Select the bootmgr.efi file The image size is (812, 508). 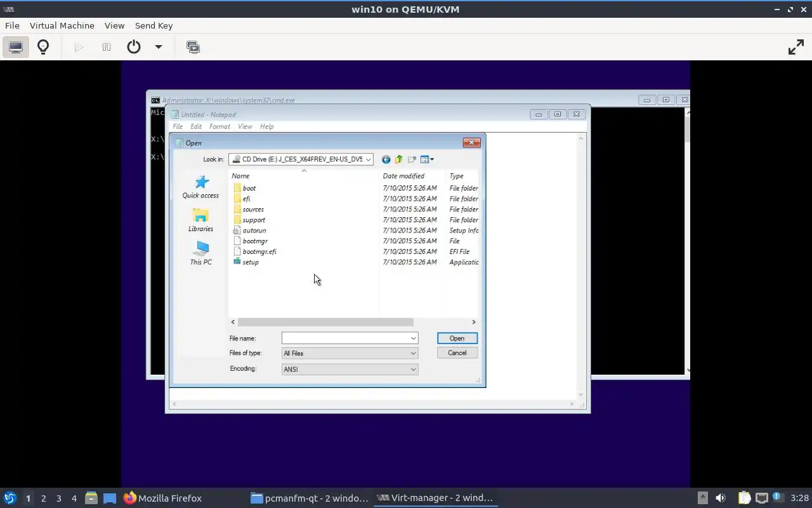tap(254, 251)
